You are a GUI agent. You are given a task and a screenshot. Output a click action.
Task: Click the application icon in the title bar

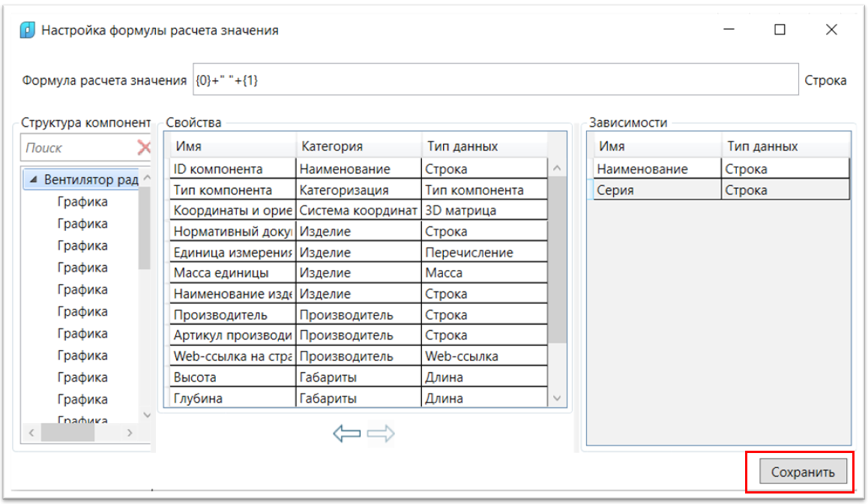(x=27, y=30)
